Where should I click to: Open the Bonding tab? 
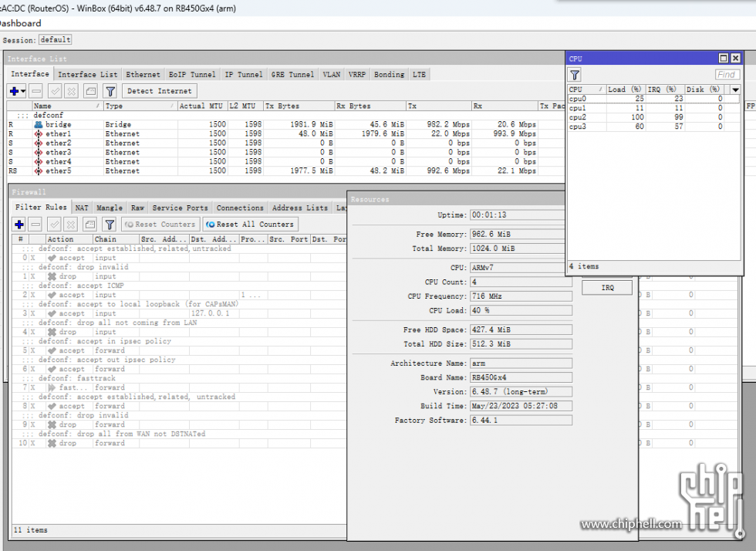(389, 74)
